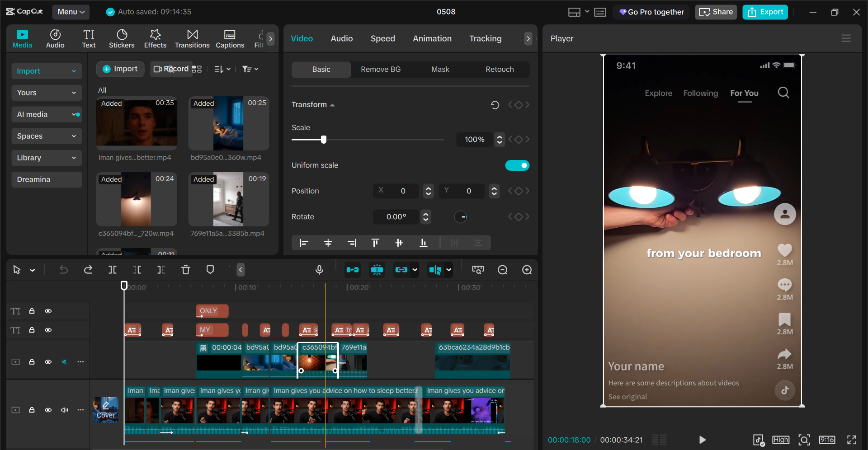Collapse the Transform section
The width and height of the screenshot is (868, 450).
[x=332, y=105]
